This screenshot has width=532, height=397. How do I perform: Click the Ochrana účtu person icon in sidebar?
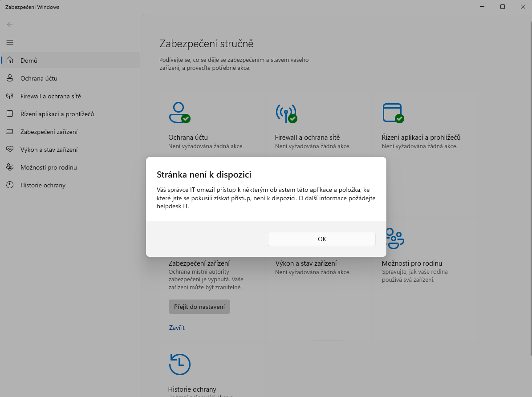[10, 78]
